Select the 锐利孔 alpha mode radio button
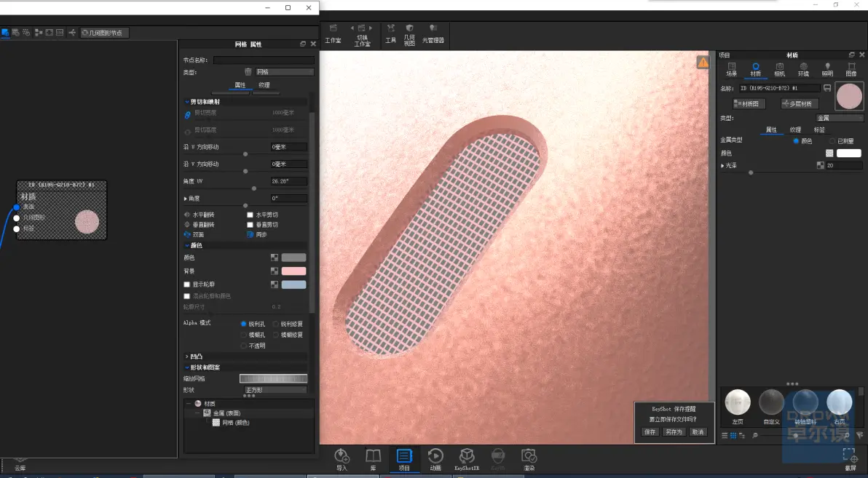 pos(243,324)
